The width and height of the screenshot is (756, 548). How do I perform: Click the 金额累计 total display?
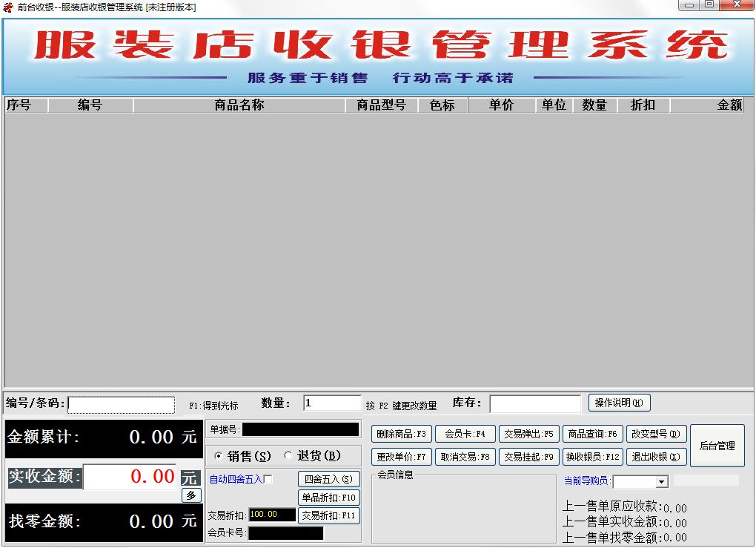click(104, 438)
